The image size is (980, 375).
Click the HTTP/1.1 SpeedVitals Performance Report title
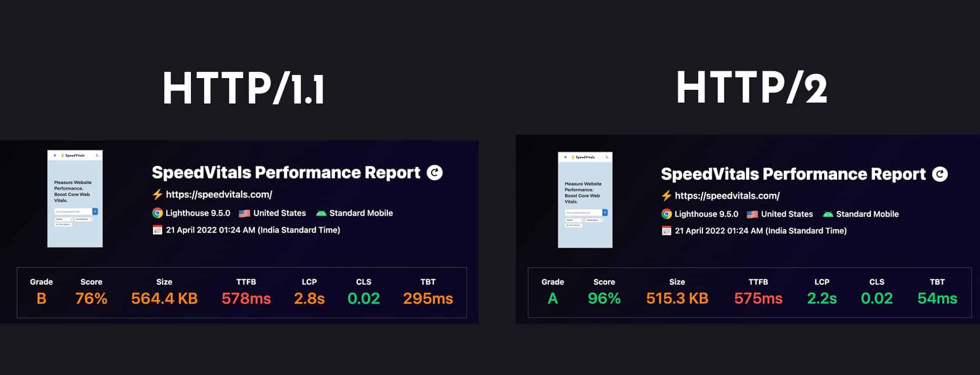coord(286,173)
